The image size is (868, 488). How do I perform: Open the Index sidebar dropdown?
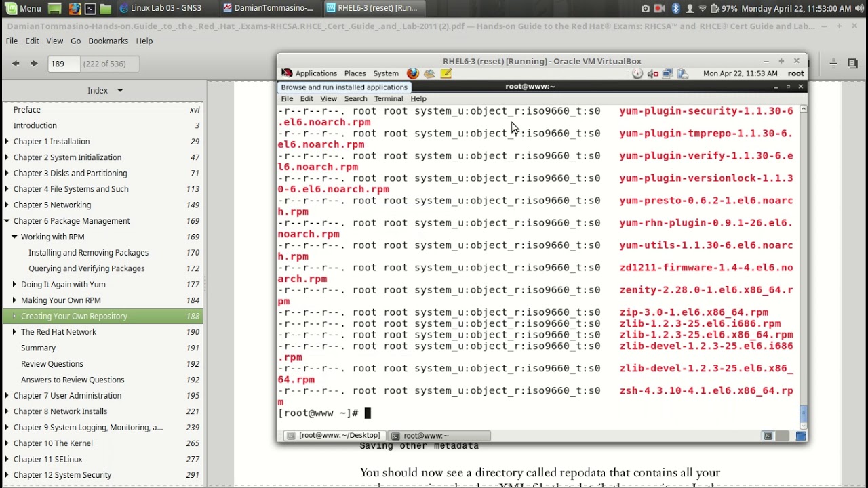(x=105, y=90)
